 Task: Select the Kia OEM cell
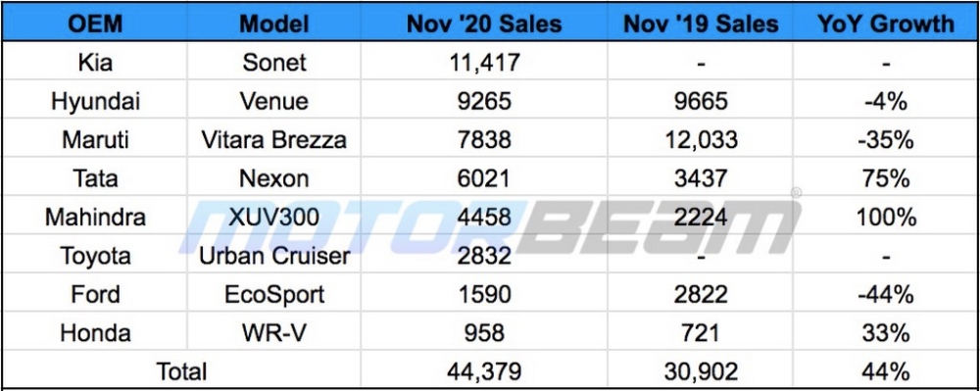(95, 62)
